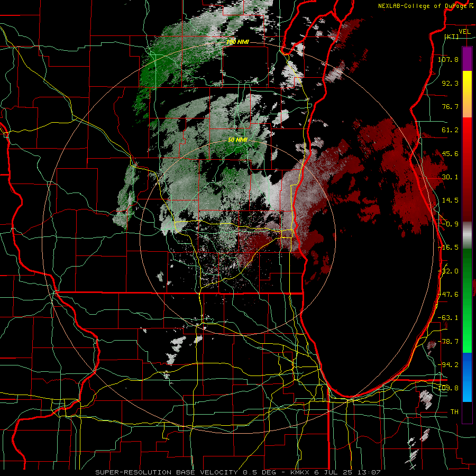Screen dimensions: 476x476
Task: Click the TH threshold label on scale
Action: (x=454, y=412)
